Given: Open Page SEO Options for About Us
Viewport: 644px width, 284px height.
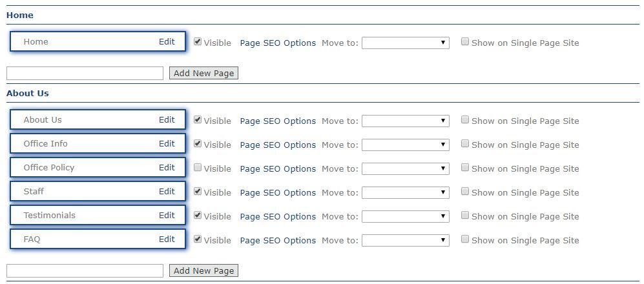Looking at the screenshot, I should [x=278, y=121].
